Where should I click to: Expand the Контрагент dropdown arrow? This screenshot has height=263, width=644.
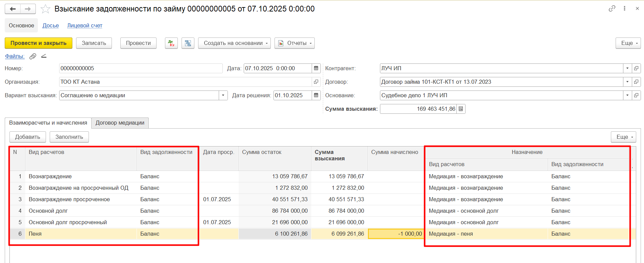[627, 68]
